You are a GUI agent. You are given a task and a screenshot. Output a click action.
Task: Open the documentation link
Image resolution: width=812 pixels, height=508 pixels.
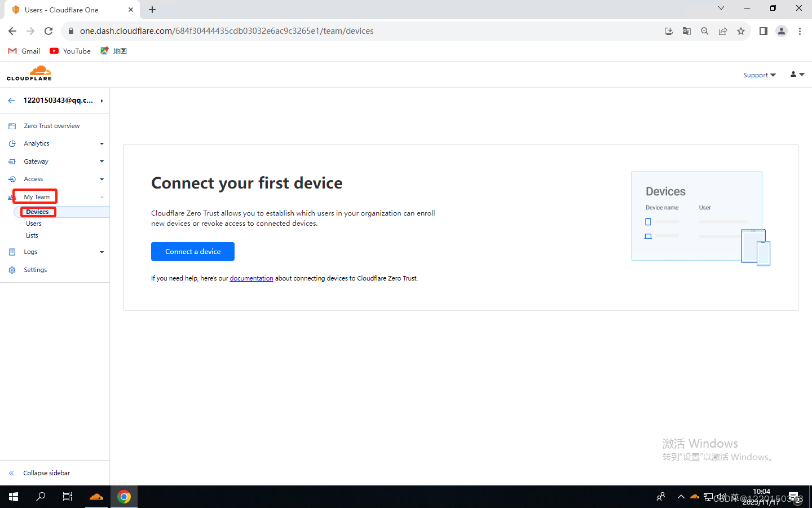point(251,278)
